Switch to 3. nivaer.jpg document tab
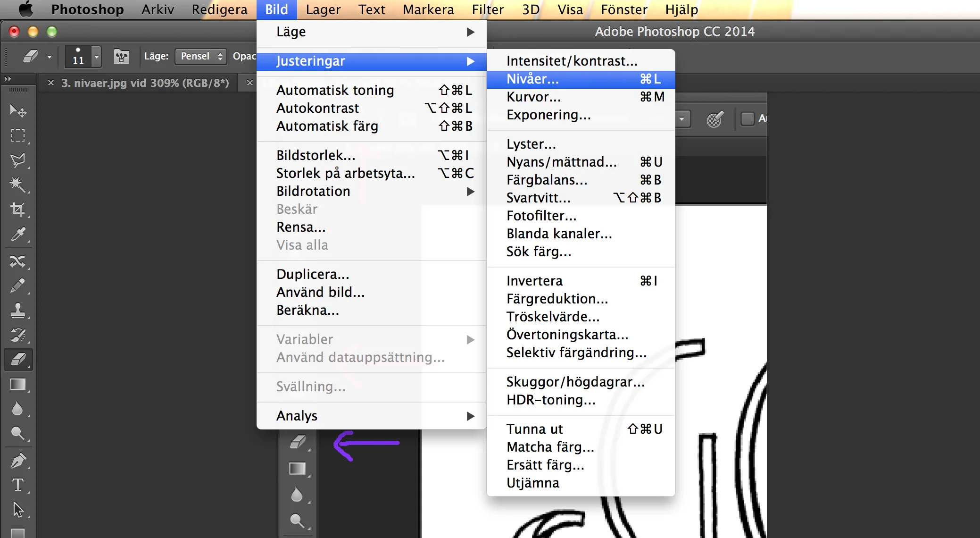 [x=145, y=83]
